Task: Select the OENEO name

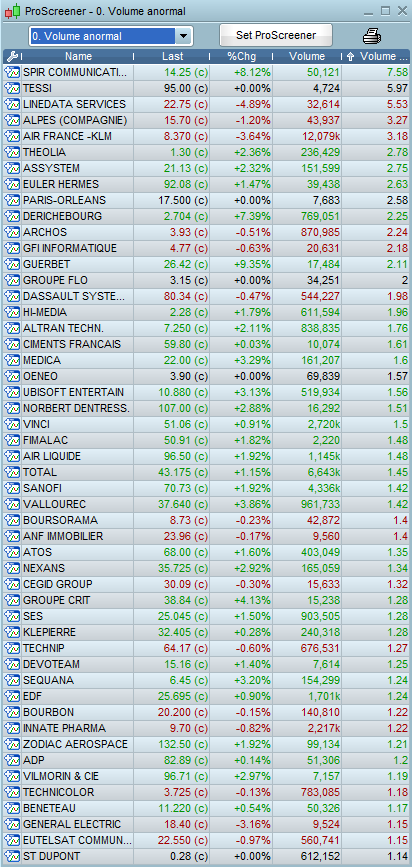Action: 40,377
